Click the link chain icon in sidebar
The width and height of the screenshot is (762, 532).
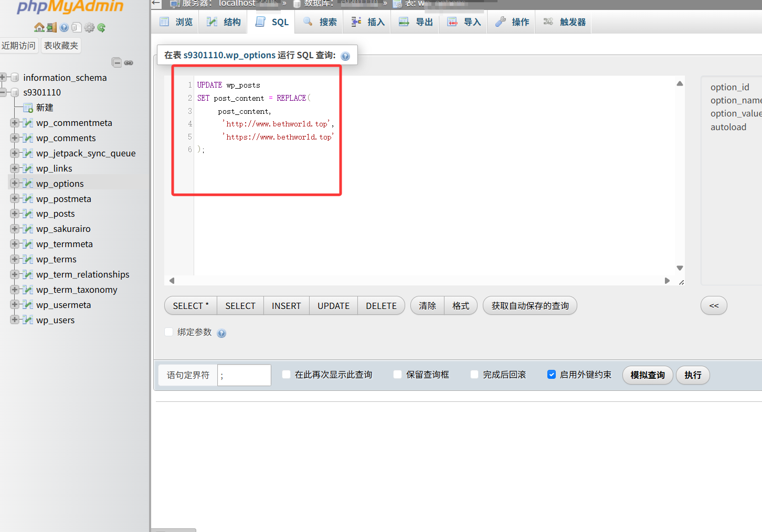[129, 63]
